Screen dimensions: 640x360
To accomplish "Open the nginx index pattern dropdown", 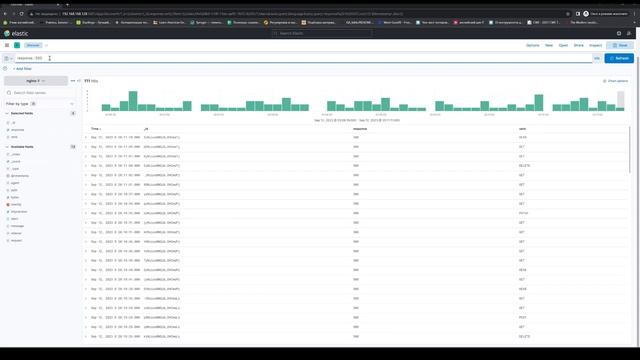I will pos(36,81).
